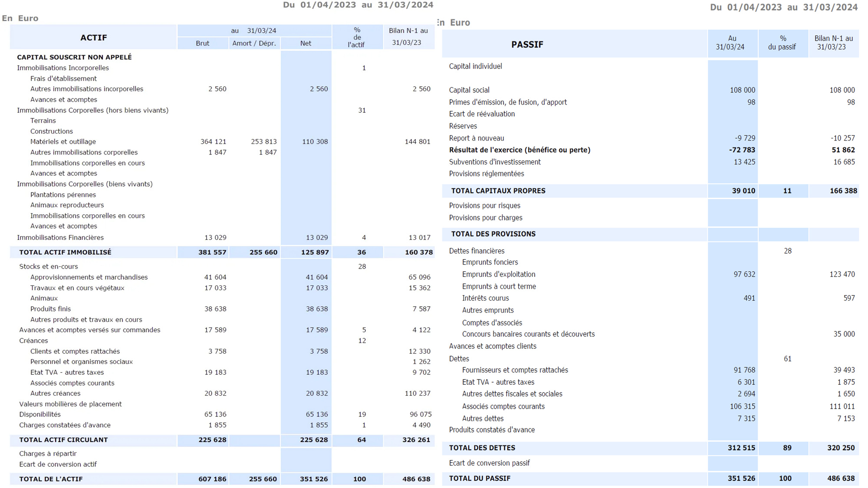Click Associés comptes courants value 106 315
Viewport: 868px width, 488px height.
pyautogui.click(x=742, y=406)
